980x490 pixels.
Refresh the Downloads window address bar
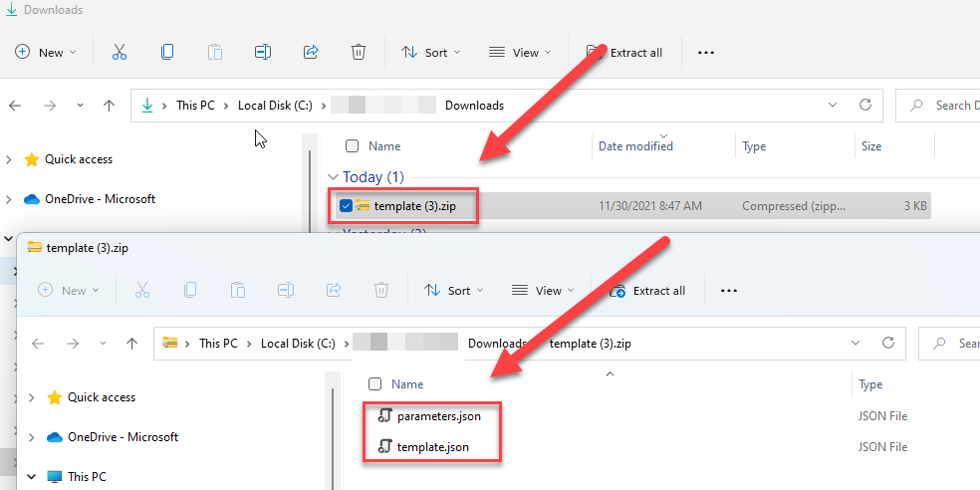(865, 105)
